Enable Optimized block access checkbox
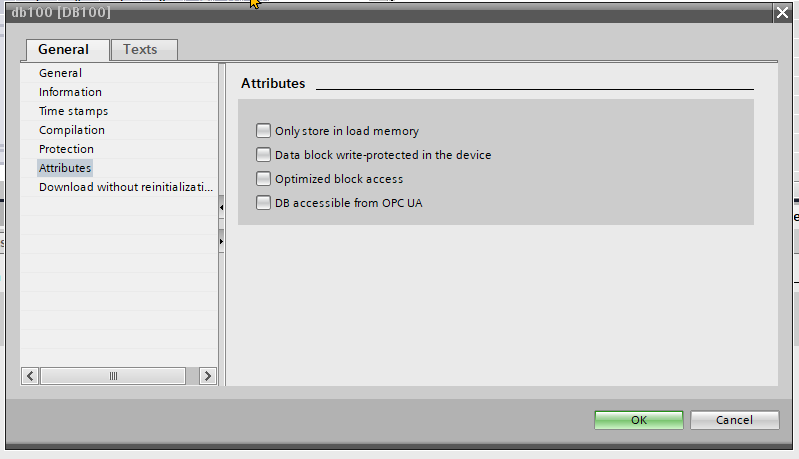The width and height of the screenshot is (799, 459). point(263,179)
